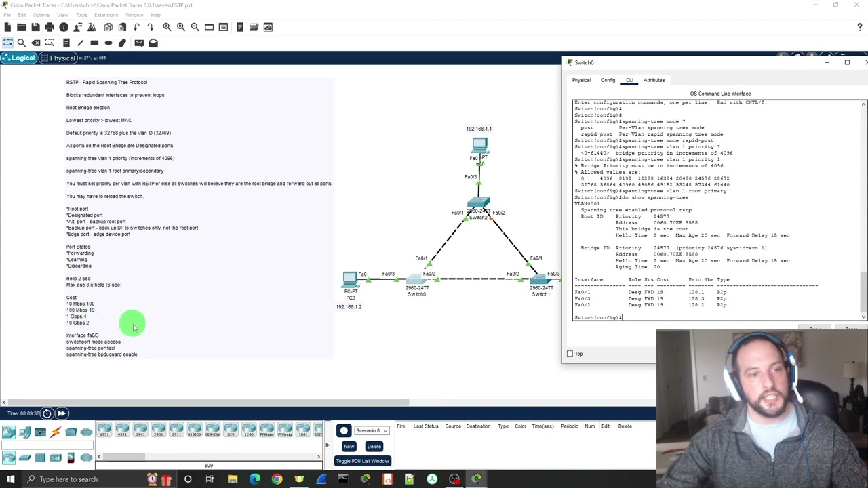Click the Power Cycle Devices button
This screenshot has width=868, height=488.
(47, 413)
